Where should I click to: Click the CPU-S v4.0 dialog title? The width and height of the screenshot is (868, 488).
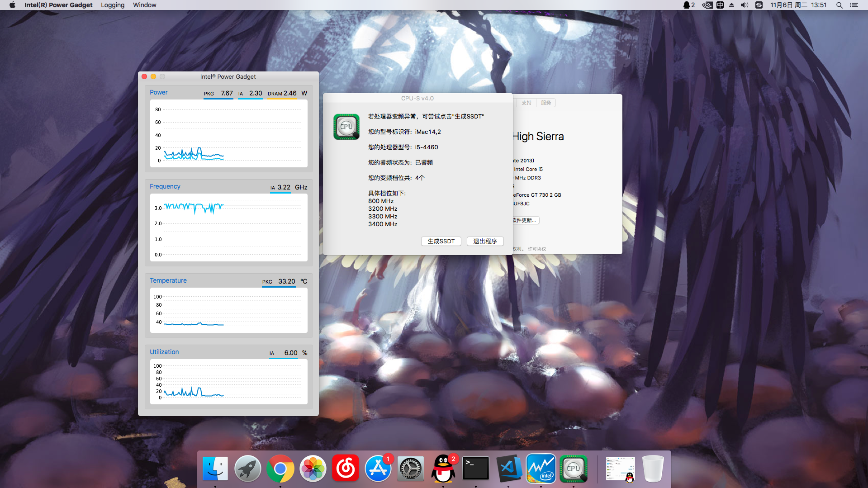(x=417, y=98)
